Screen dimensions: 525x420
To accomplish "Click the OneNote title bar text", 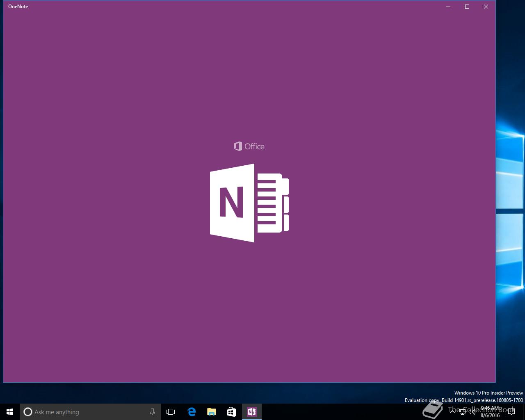I will tap(18, 7).
